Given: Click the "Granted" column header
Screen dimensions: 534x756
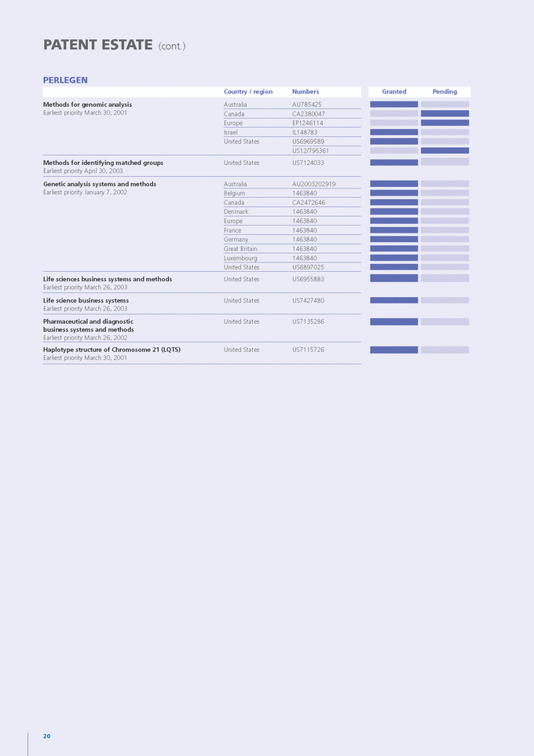Looking at the screenshot, I should [394, 92].
